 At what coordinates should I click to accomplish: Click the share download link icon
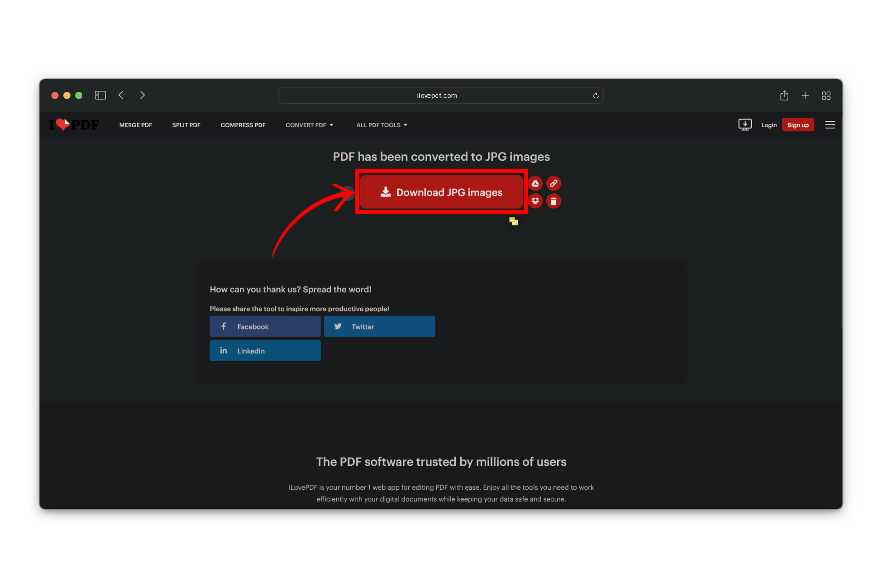coord(554,184)
